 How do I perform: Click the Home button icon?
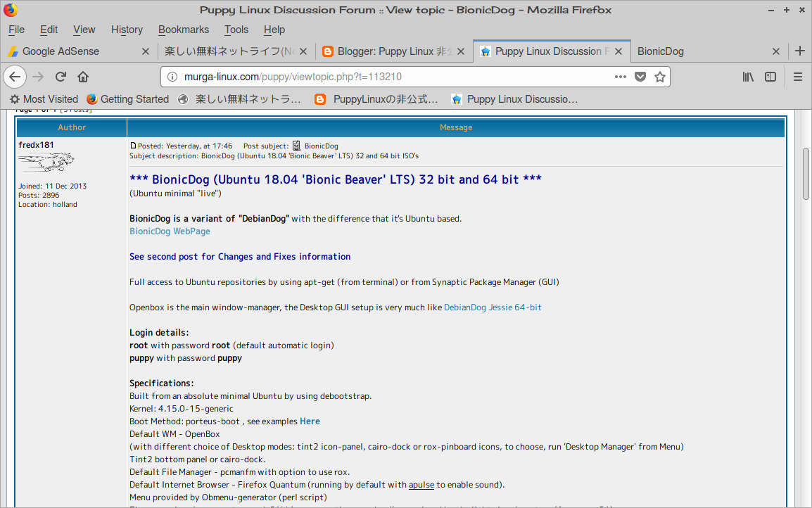click(83, 77)
